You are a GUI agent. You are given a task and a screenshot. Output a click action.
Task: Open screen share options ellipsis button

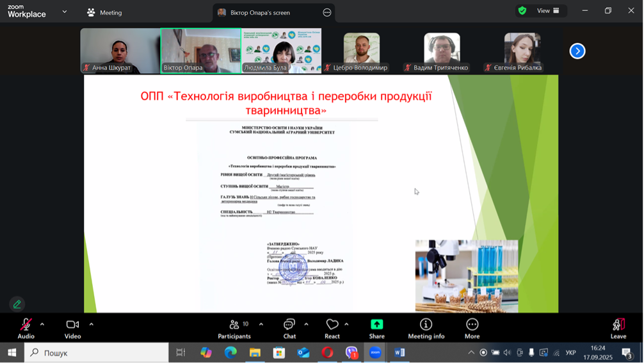click(327, 12)
